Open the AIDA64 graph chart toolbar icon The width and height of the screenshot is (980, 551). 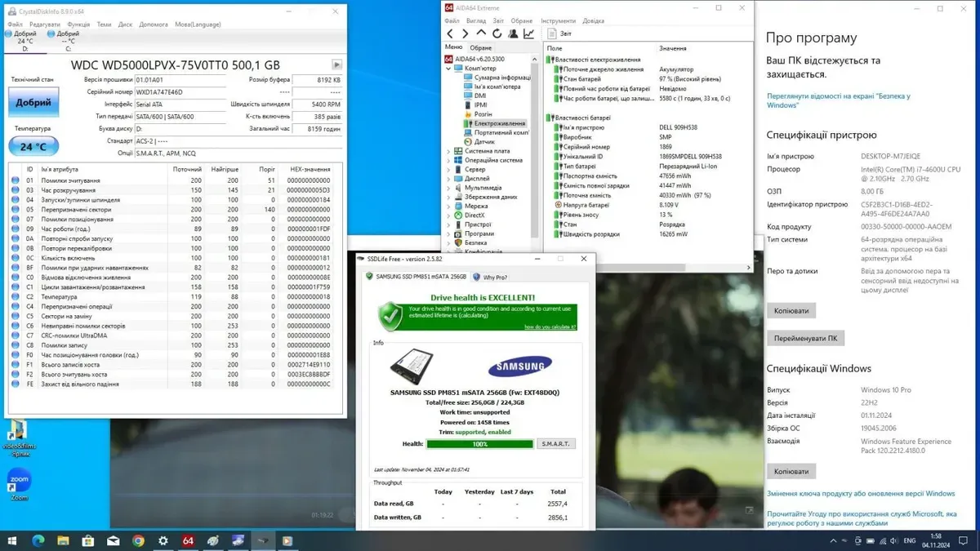(x=528, y=33)
